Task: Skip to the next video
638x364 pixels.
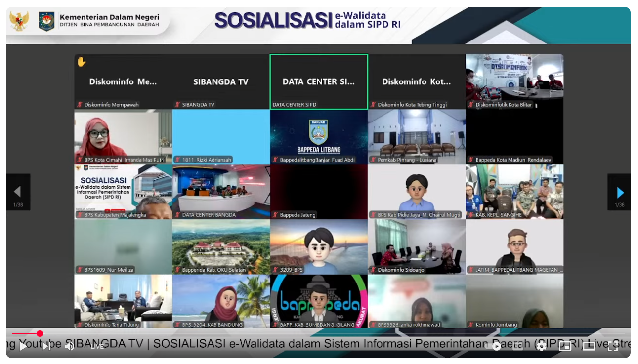Action: click(x=46, y=346)
